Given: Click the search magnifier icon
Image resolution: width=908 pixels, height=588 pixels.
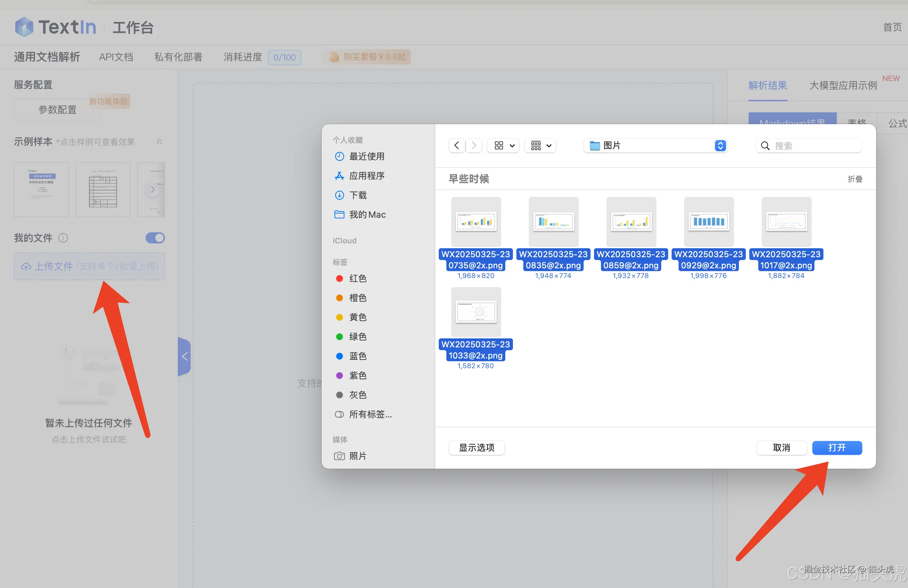Looking at the screenshot, I should click(765, 146).
